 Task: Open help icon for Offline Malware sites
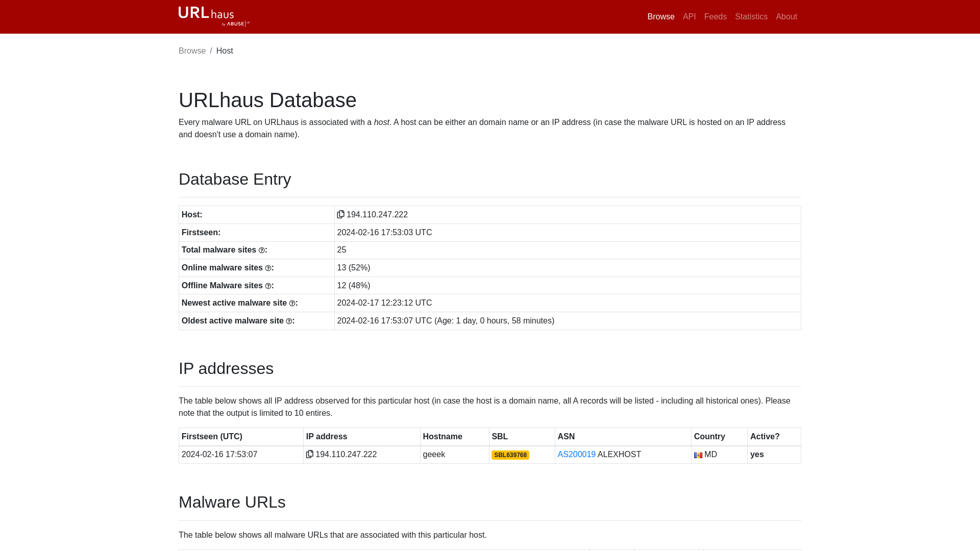(268, 286)
